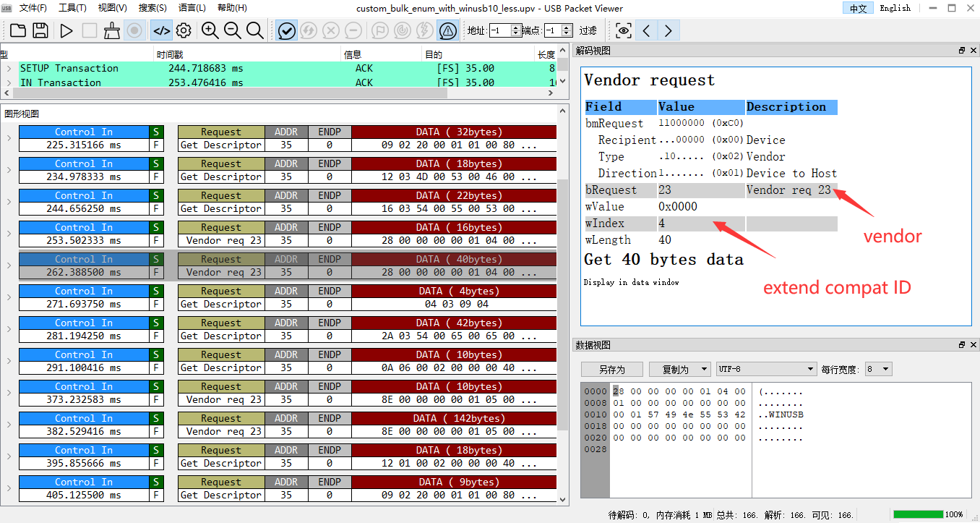Open the 文件(F) menu
This screenshot has width=980, height=523.
tap(33, 8)
